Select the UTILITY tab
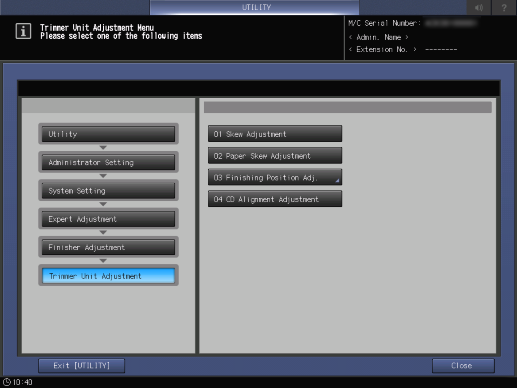Viewport: 517px width, 388px height. pyautogui.click(x=254, y=7)
